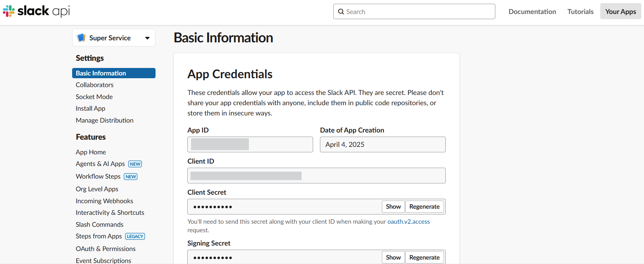Screen dimensions: 644x264
Task: Open Collaborators settings
Action: 95,85
